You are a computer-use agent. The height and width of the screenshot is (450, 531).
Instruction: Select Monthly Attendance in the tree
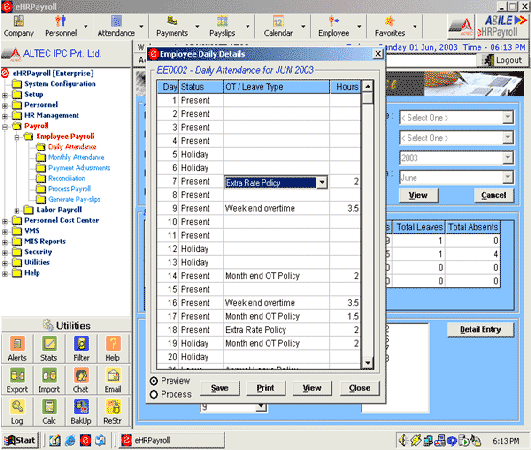click(x=76, y=157)
